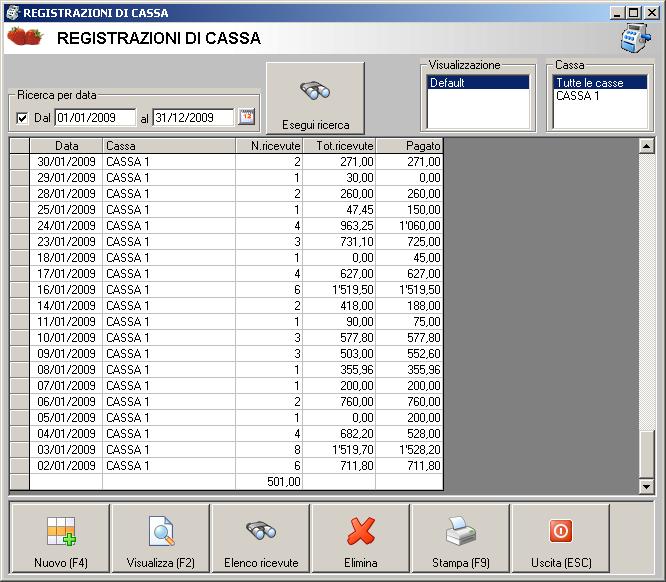Click the table scrollbar thumb
This screenshot has width=666, height=582.
point(646,455)
